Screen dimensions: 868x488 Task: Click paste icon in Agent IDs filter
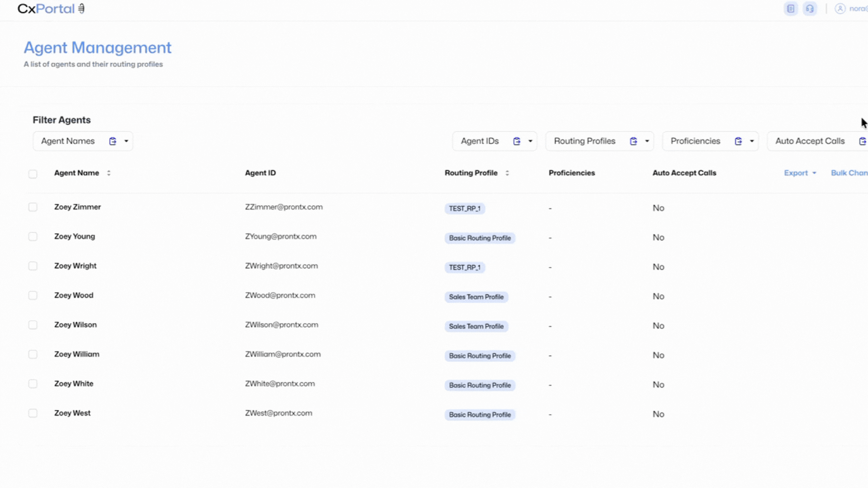tap(517, 141)
